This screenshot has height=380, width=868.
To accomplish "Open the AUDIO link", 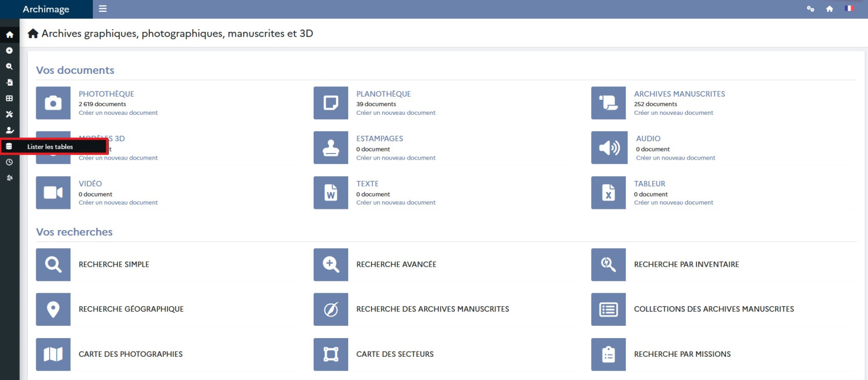I will 648,139.
